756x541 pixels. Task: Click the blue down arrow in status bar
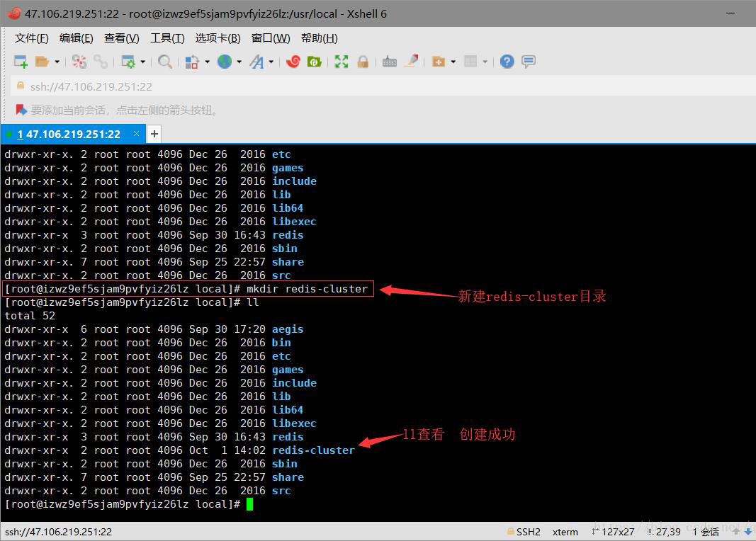(747, 532)
